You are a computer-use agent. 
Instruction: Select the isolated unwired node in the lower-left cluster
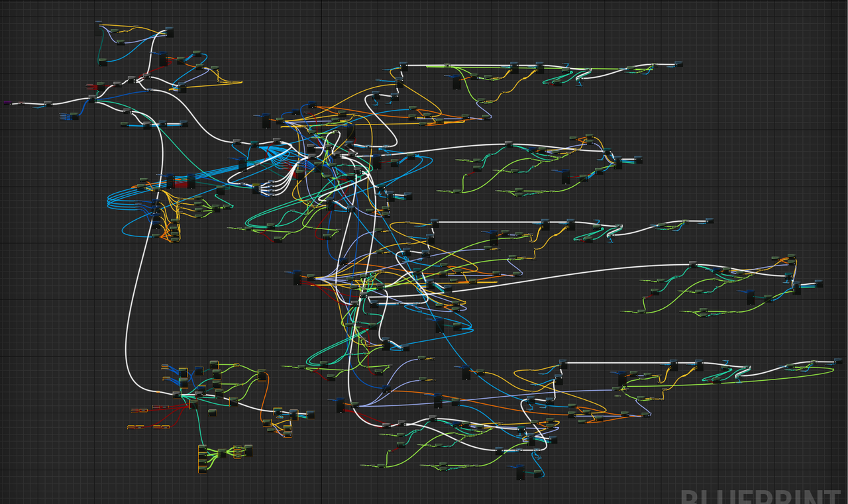pyautogui.click(x=212, y=413)
